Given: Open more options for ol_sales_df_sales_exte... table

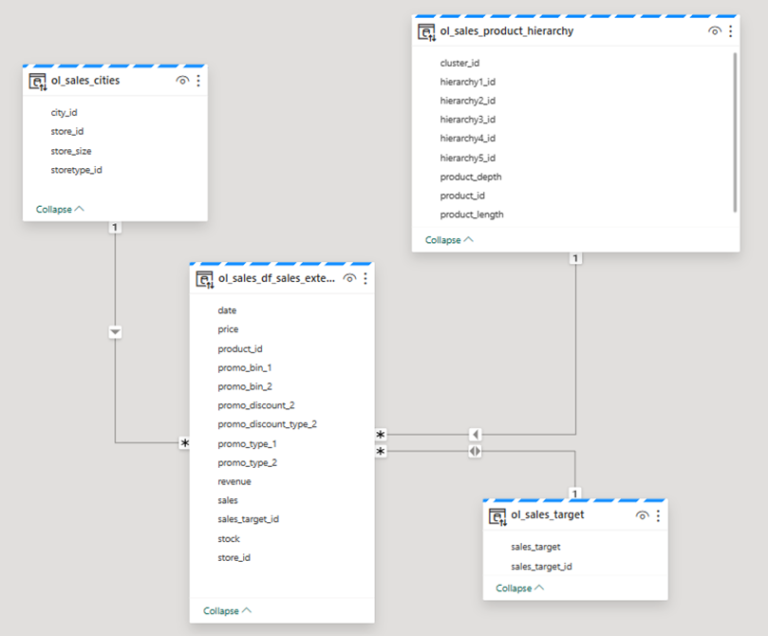Looking at the screenshot, I should tap(365, 279).
